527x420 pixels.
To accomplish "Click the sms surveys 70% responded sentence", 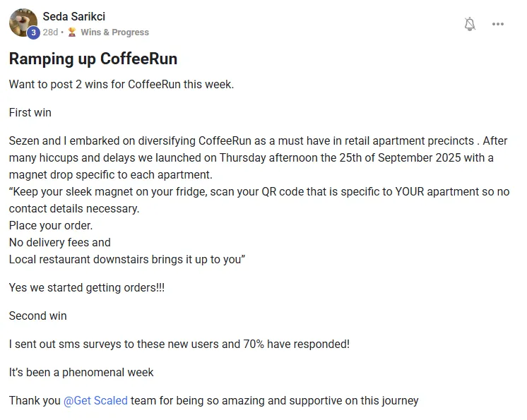I will 179,344.
